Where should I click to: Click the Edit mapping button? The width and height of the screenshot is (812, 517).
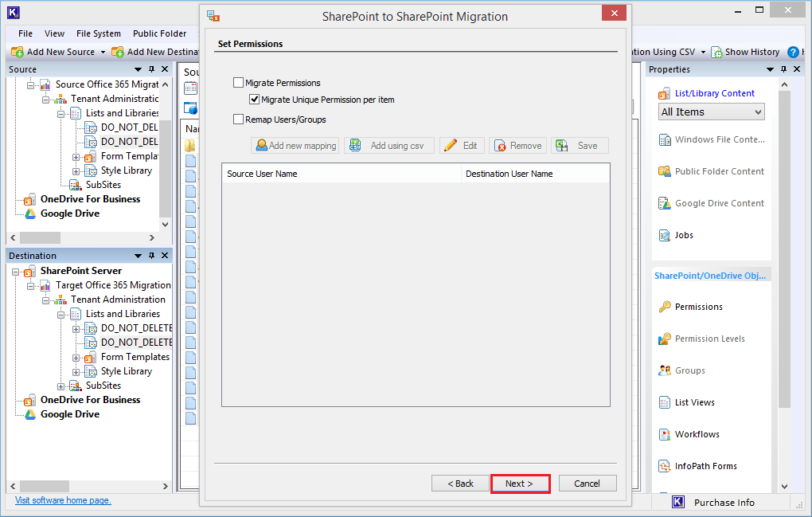462,146
